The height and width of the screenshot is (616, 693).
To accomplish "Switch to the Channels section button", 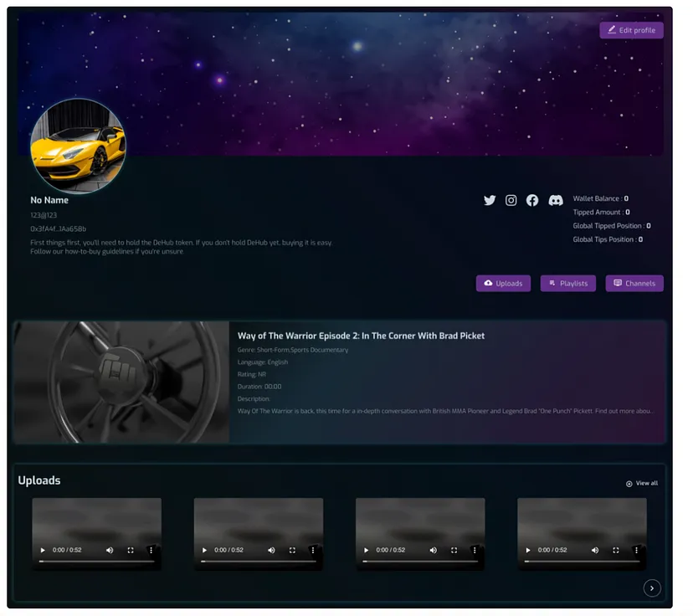I will pos(634,283).
